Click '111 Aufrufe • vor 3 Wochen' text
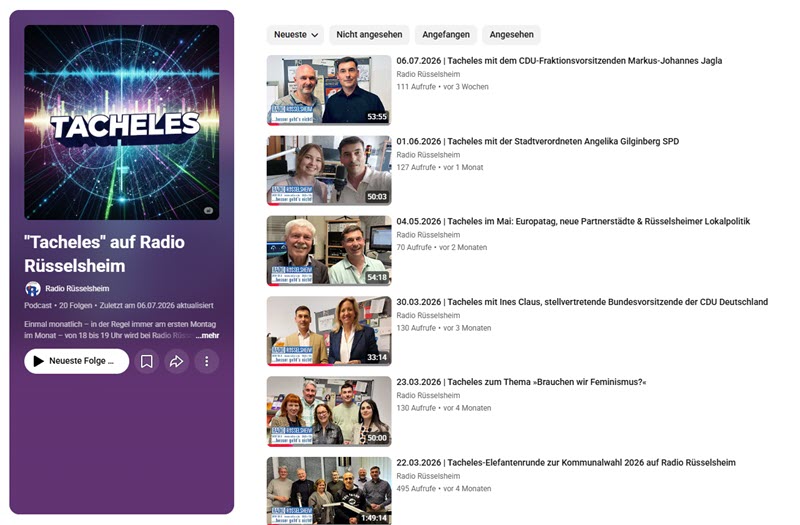 pos(442,87)
